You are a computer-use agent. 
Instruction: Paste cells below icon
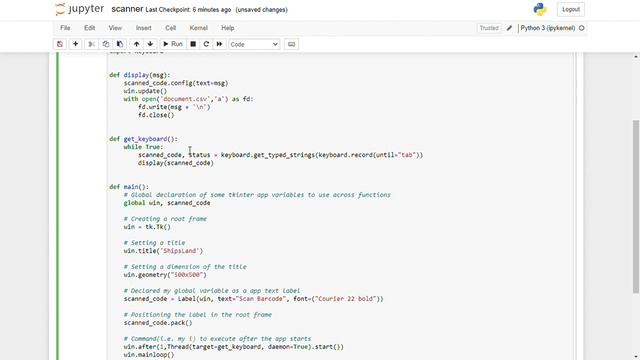[120, 44]
